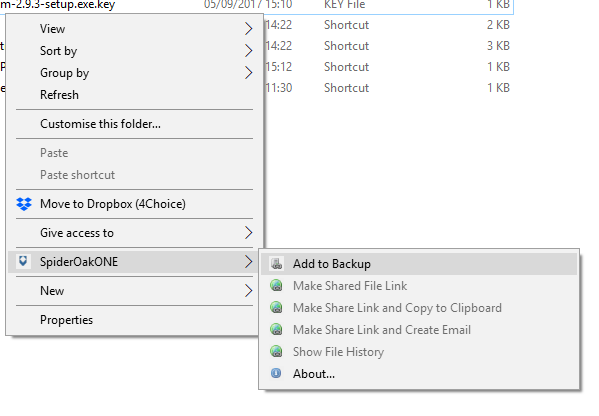Click the blue info icon beside About
Image resolution: width=599 pixels, height=416 pixels.
(x=276, y=373)
